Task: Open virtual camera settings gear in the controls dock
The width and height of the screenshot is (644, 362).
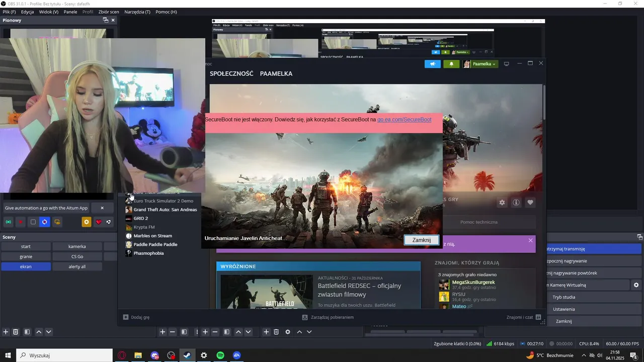Action: 636,285
